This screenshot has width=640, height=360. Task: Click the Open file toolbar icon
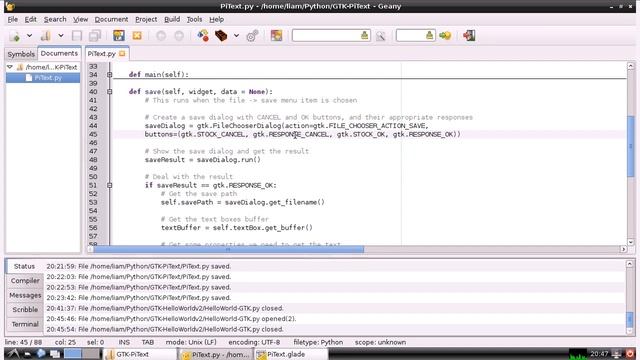[46, 36]
